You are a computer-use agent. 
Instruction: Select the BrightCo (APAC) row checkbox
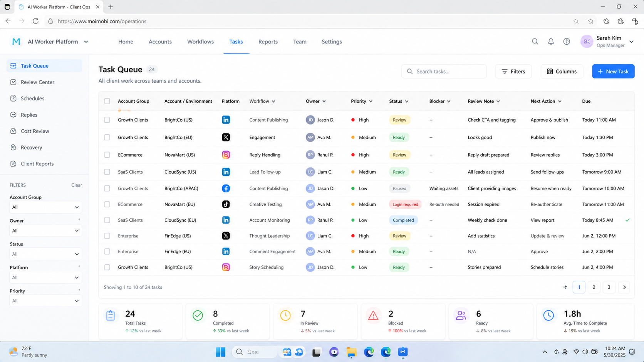tap(107, 189)
